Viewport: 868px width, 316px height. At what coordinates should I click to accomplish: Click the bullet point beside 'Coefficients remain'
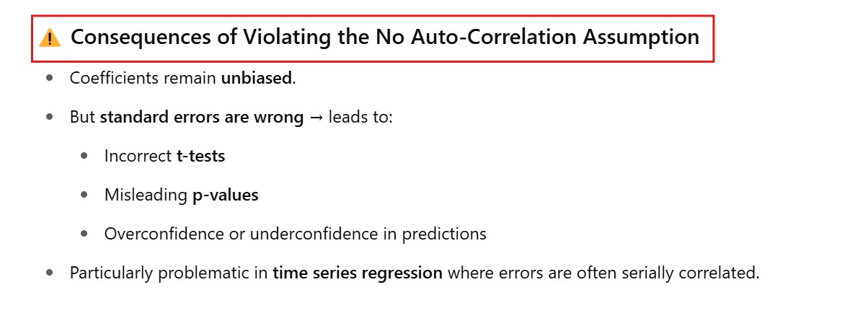(50, 78)
